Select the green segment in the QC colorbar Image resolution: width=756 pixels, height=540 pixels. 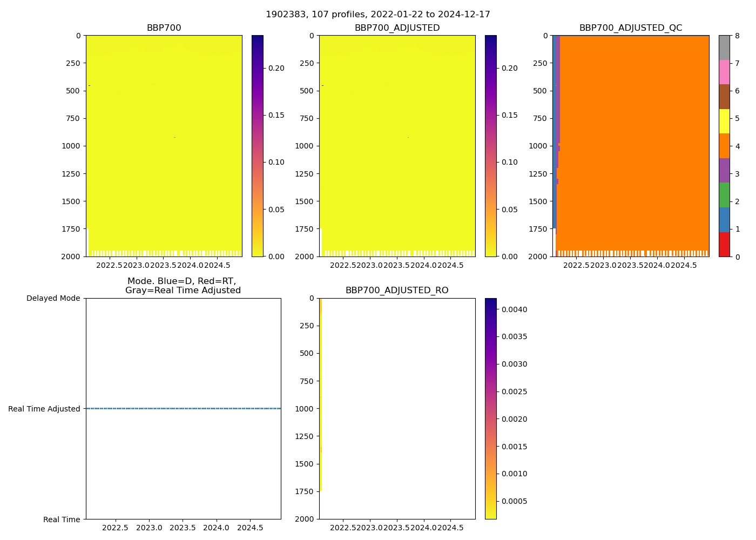point(724,195)
